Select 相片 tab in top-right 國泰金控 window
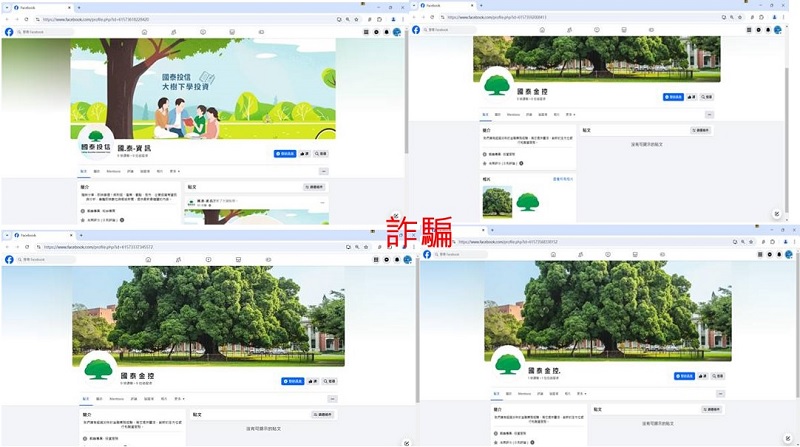Screen dimensions: 800x447 (556, 115)
